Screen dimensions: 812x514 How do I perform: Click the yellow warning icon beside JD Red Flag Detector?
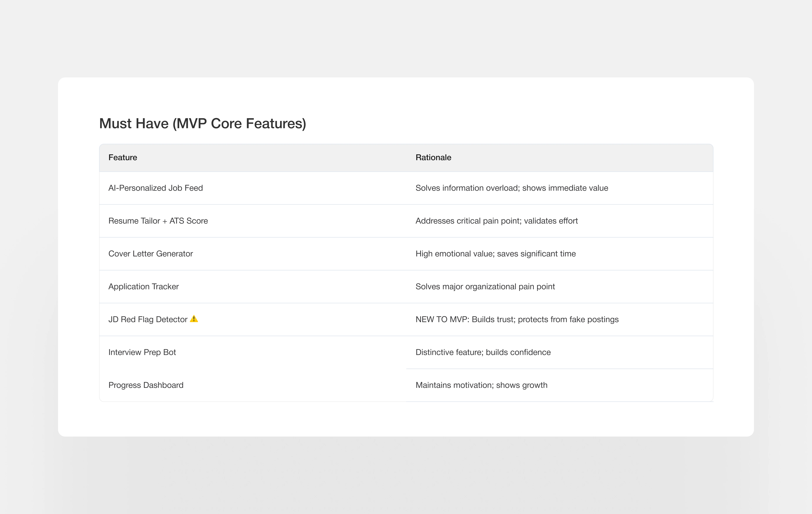[x=194, y=319]
